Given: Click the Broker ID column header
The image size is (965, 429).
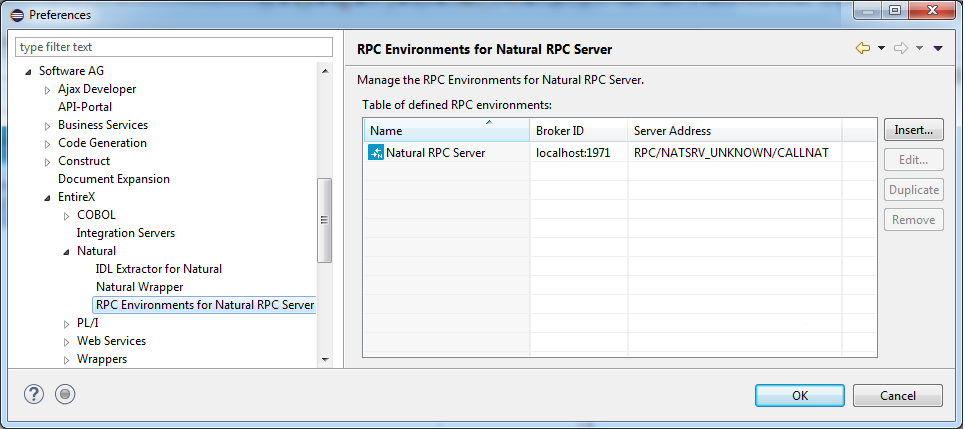Looking at the screenshot, I should (579, 130).
